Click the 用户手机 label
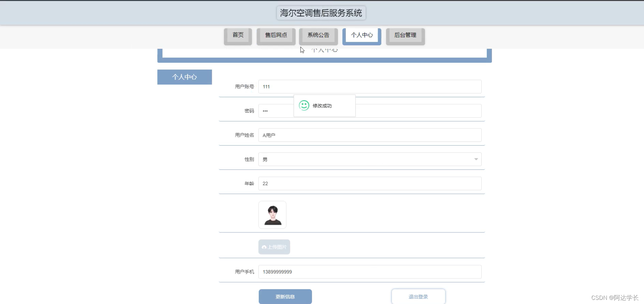644x304 pixels. [x=244, y=272]
